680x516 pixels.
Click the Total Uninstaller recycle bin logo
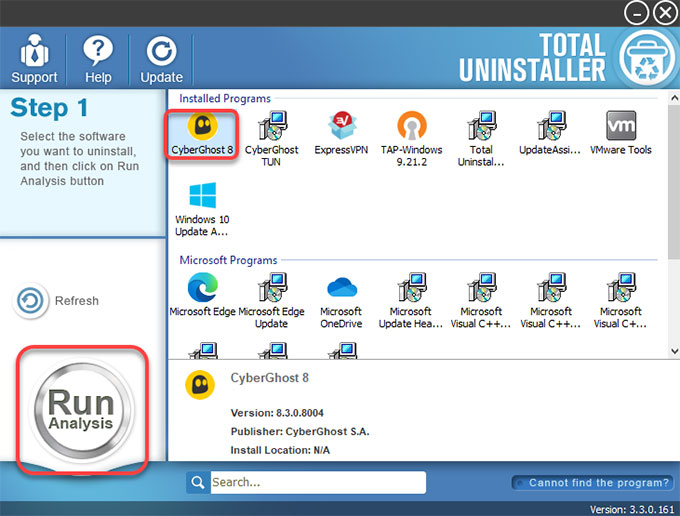point(646,59)
